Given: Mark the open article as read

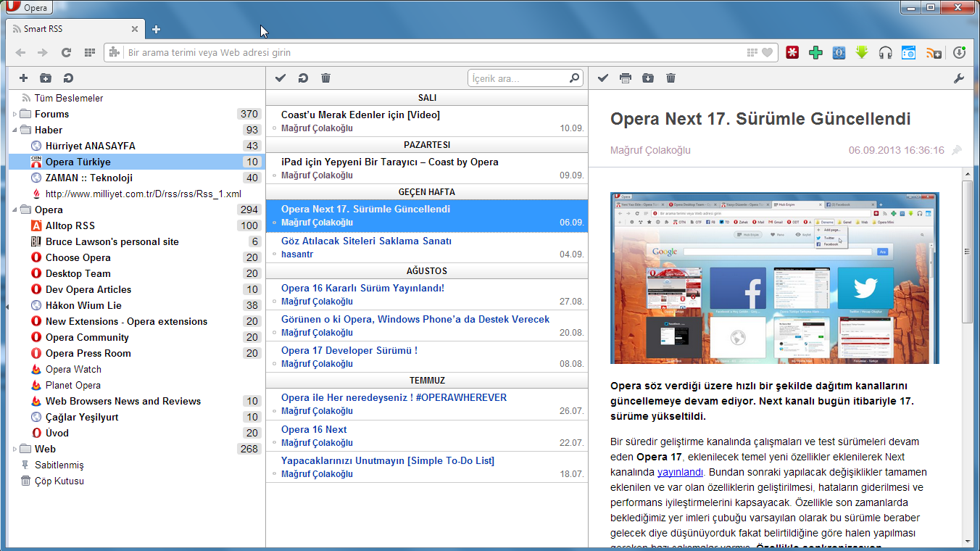Looking at the screenshot, I should point(603,78).
